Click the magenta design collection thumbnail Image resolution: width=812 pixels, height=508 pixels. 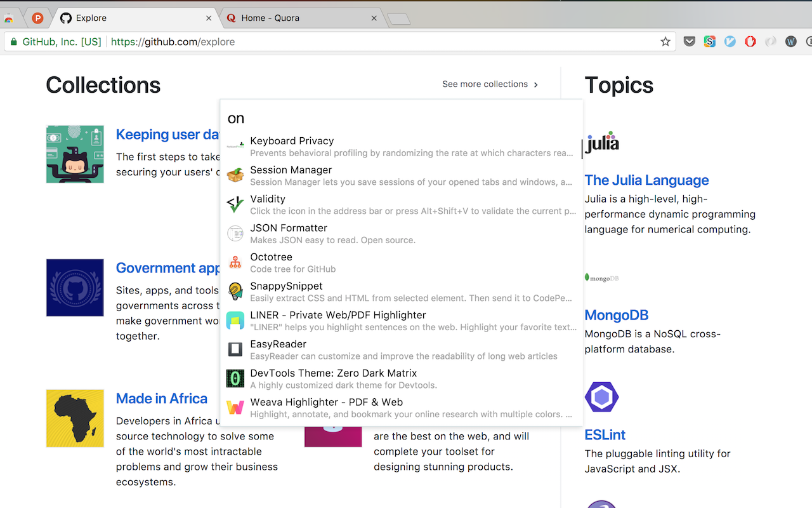tap(333, 436)
